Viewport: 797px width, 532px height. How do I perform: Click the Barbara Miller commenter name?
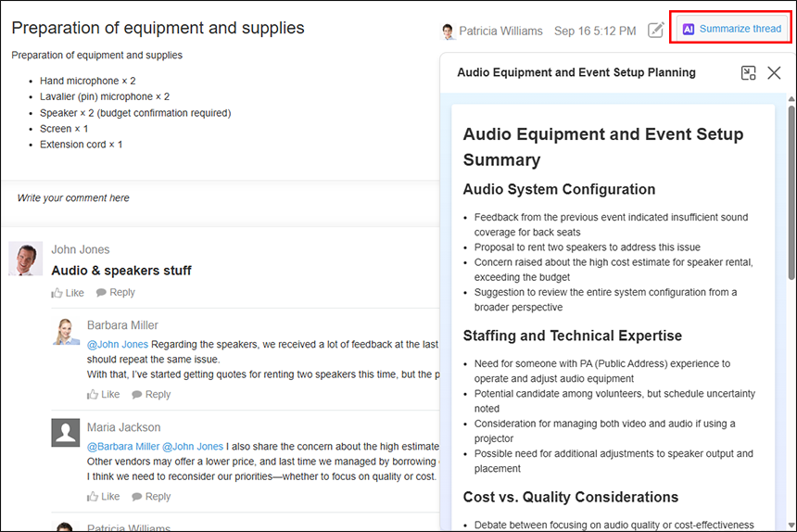pyautogui.click(x=122, y=325)
